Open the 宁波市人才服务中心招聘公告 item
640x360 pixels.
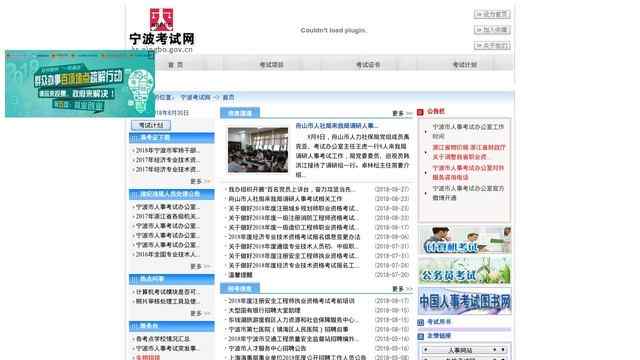pyautogui.click(x=267, y=348)
